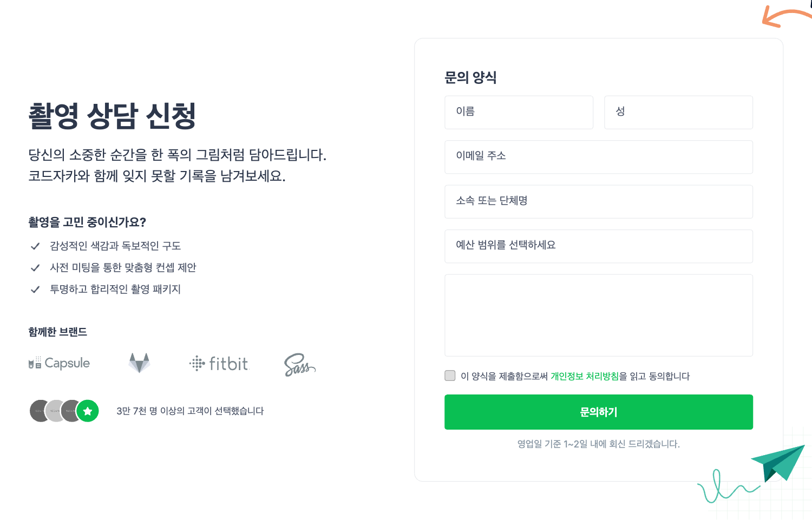Open the 예산 범위를 선택하세요 dropdown
The width and height of the screenshot is (812, 520).
click(x=598, y=246)
